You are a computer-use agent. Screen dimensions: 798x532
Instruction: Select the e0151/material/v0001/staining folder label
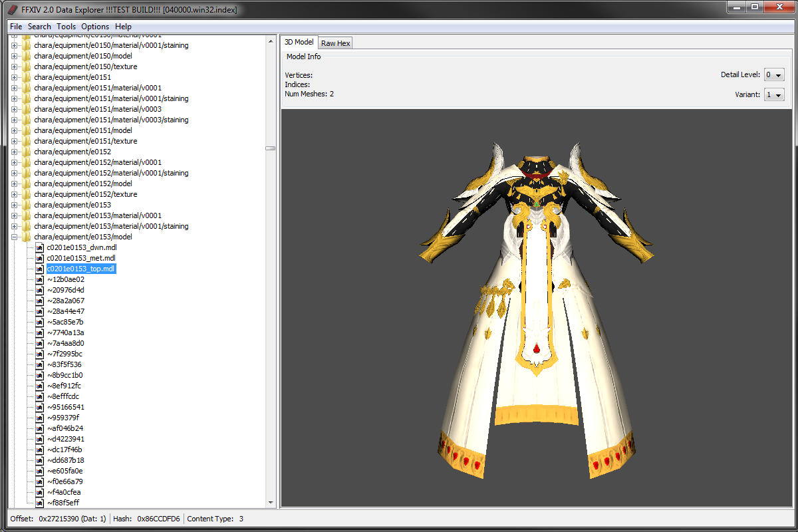[111, 98]
